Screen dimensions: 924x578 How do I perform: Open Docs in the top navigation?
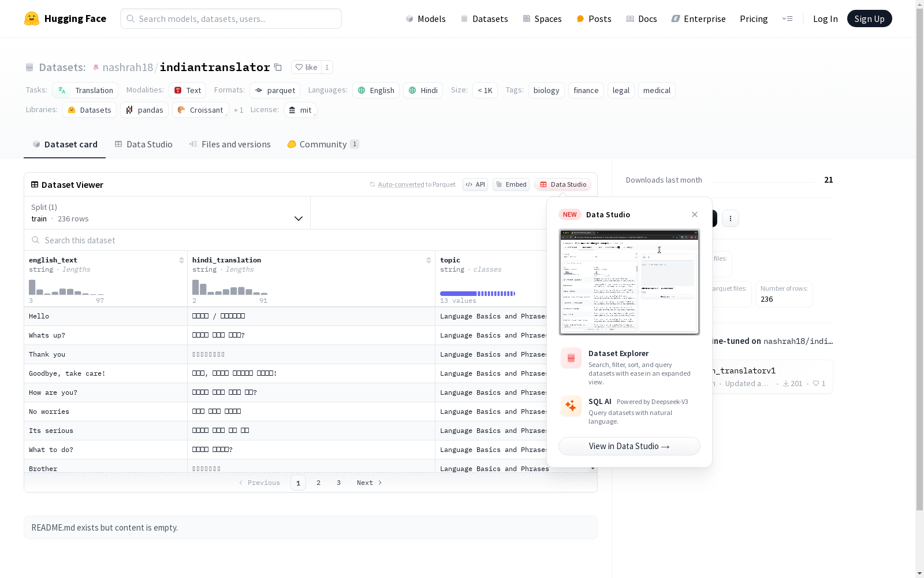click(641, 18)
